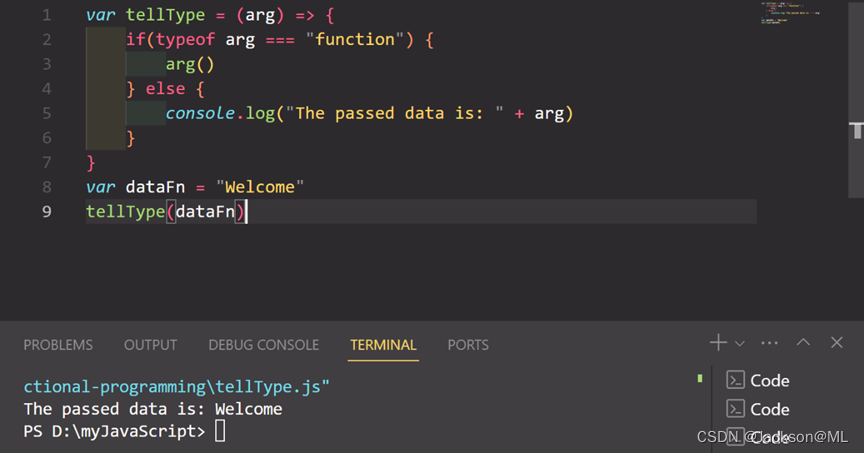Activate the TERMINAL tab
This screenshot has height=453, width=864.
coord(383,345)
